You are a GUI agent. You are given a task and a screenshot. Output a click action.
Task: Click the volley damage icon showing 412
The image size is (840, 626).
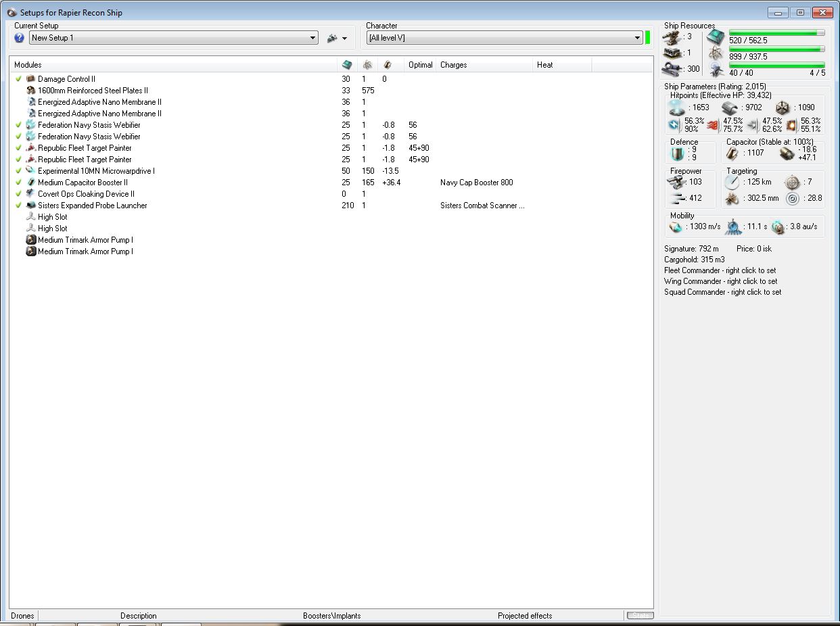pyautogui.click(x=676, y=198)
